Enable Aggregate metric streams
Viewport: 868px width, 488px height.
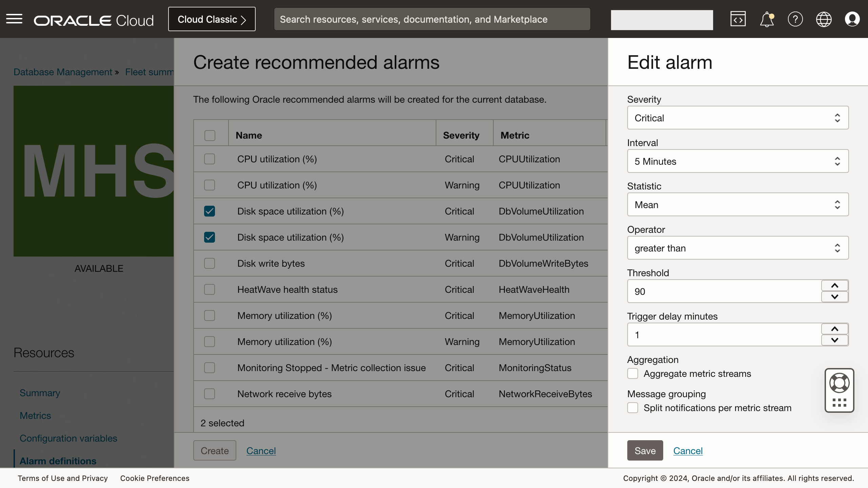coord(632,373)
